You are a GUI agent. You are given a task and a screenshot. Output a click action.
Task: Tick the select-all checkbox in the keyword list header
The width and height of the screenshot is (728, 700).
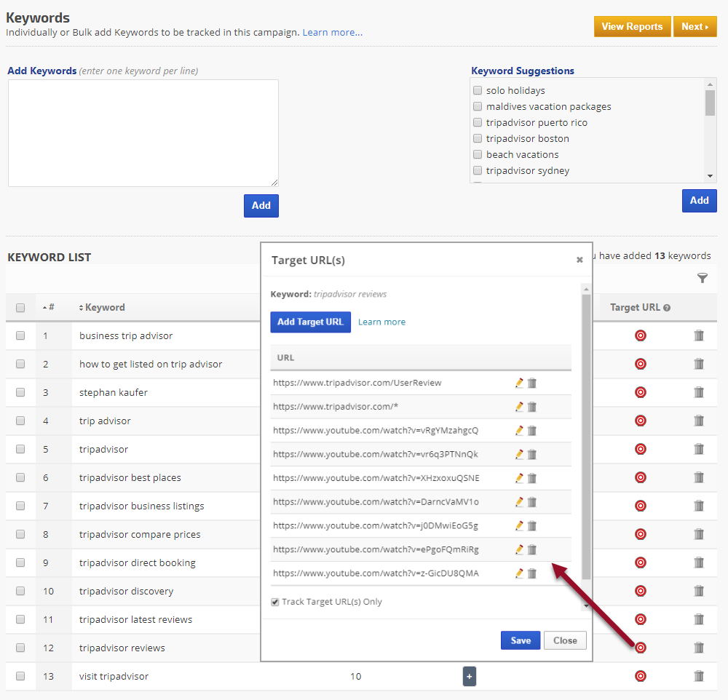(20, 308)
